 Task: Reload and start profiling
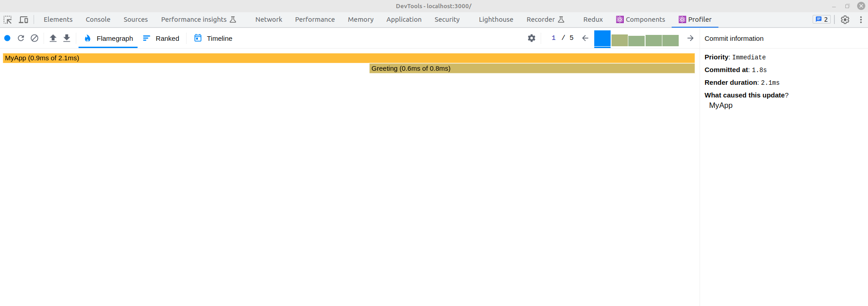[x=21, y=38]
